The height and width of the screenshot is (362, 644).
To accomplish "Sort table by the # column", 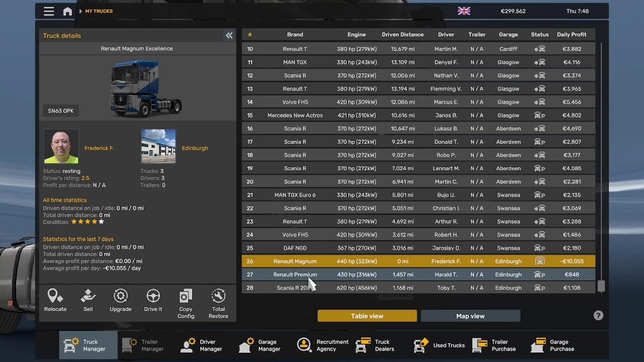I will (250, 35).
